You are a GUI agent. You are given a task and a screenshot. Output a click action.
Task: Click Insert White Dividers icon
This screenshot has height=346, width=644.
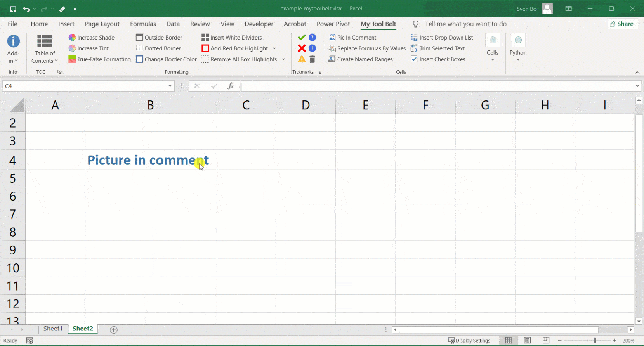click(205, 38)
